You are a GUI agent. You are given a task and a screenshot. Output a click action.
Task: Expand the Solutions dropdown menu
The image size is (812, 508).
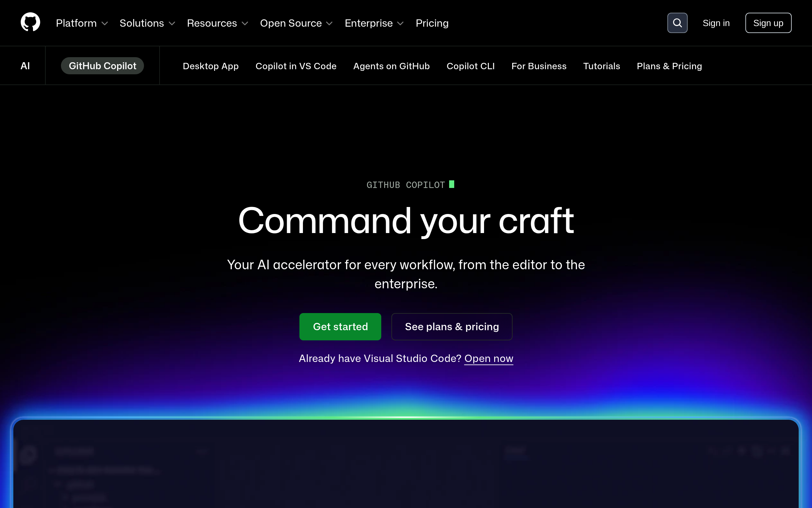[147, 23]
